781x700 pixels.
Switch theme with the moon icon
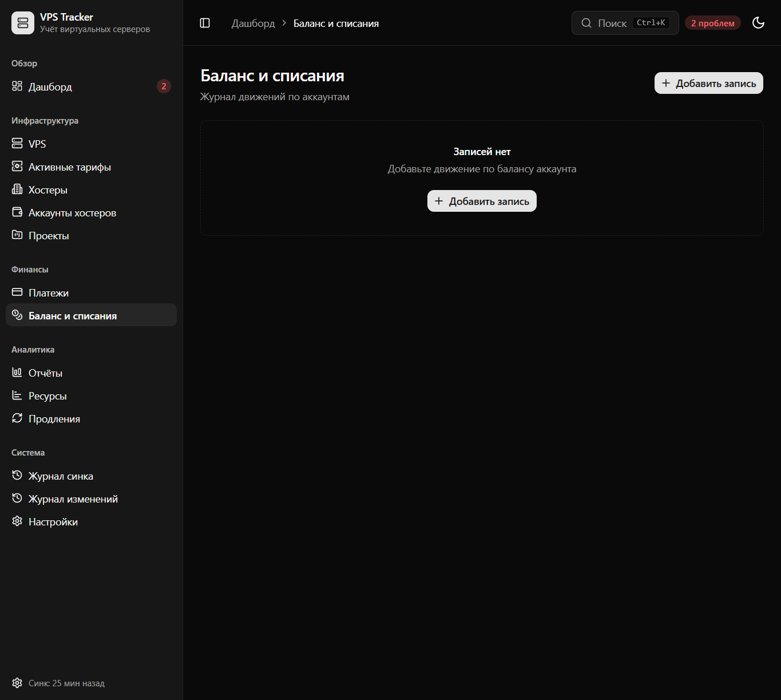tap(758, 23)
